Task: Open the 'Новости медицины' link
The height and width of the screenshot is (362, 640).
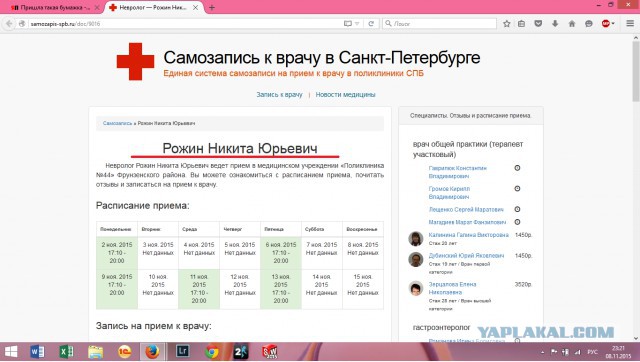Action: [x=345, y=94]
